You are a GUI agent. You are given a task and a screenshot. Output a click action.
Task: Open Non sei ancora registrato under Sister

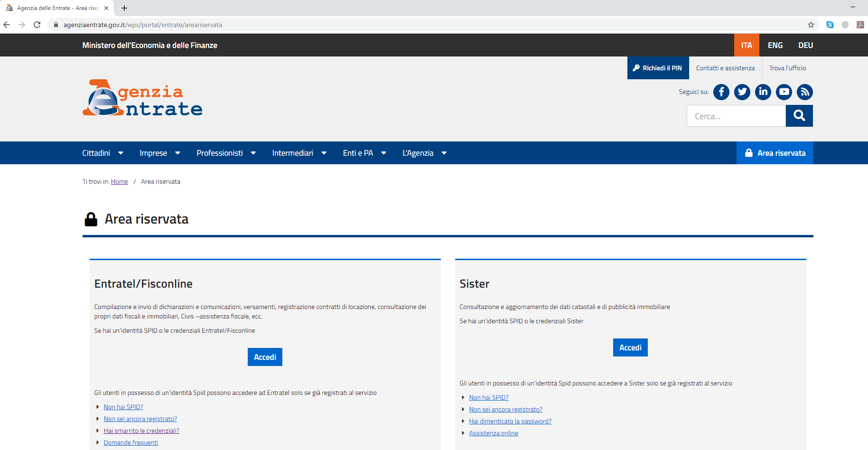point(506,409)
